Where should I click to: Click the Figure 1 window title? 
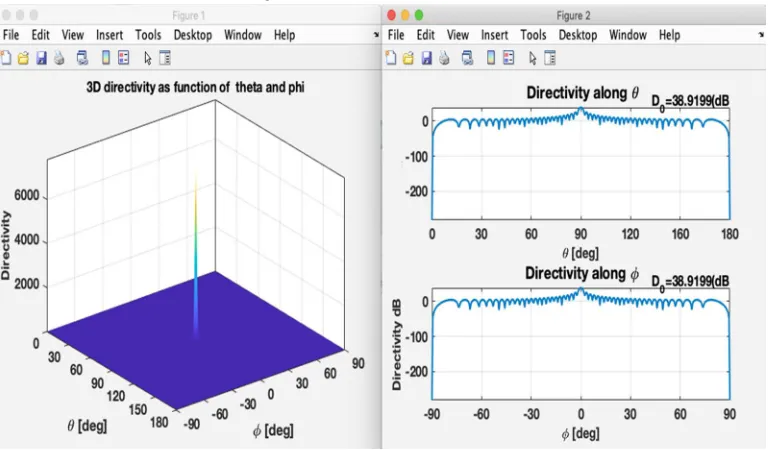click(189, 15)
